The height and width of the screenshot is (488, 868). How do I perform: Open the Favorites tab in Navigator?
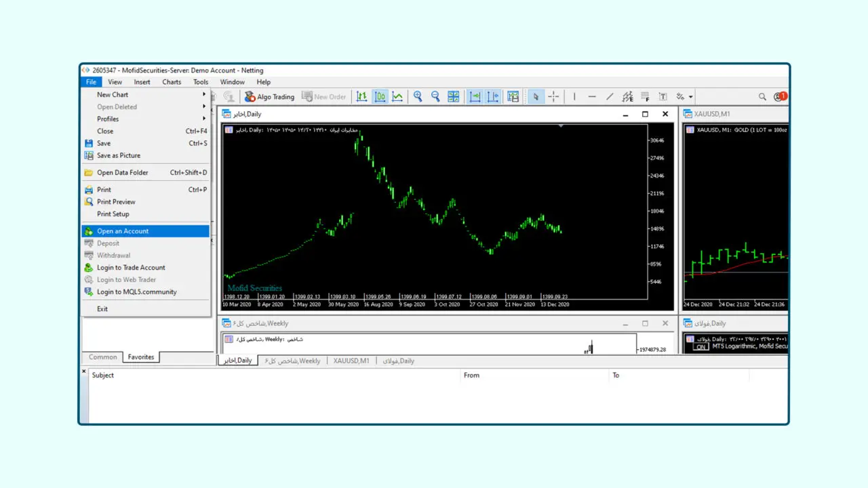[141, 357]
